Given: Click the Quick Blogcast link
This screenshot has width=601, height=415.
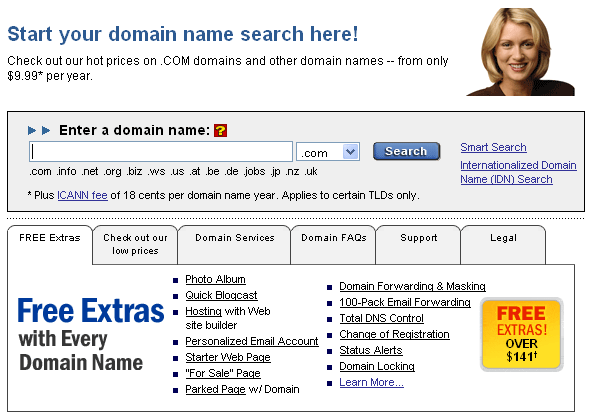Looking at the screenshot, I should [221, 295].
